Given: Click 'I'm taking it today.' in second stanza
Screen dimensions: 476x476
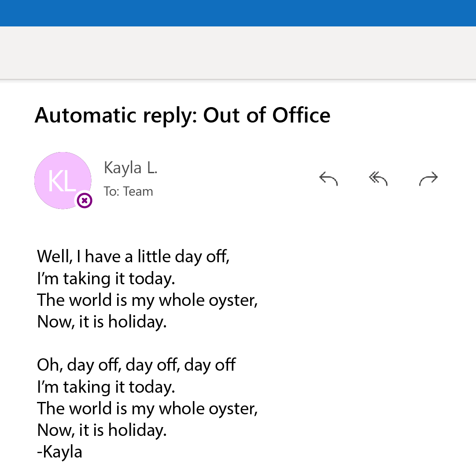Looking at the screenshot, I should [x=106, y=387].
